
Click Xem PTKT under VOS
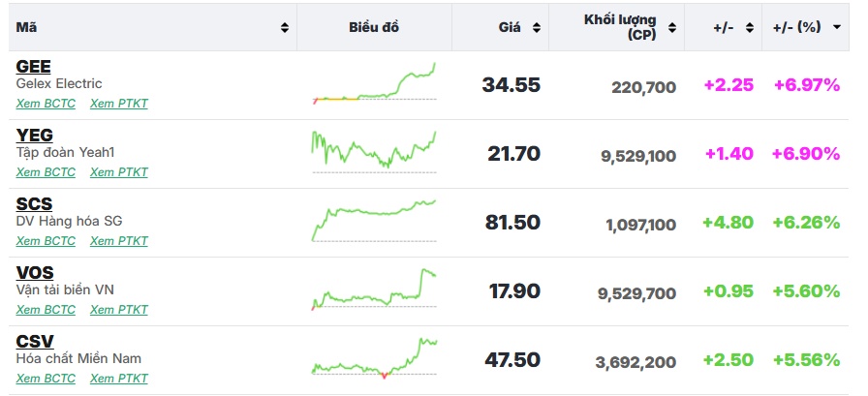pyautogui.click(x=119, y=310)
